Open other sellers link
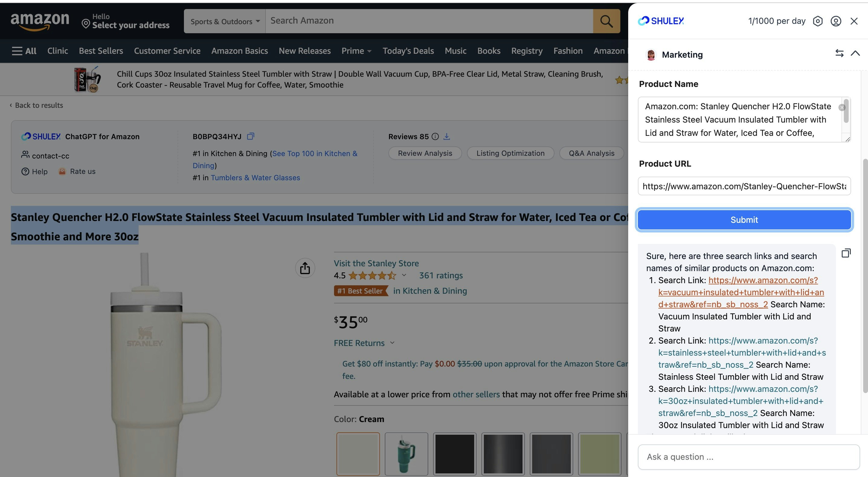Viewport: 868px width, 477px height. pos(476,394)
